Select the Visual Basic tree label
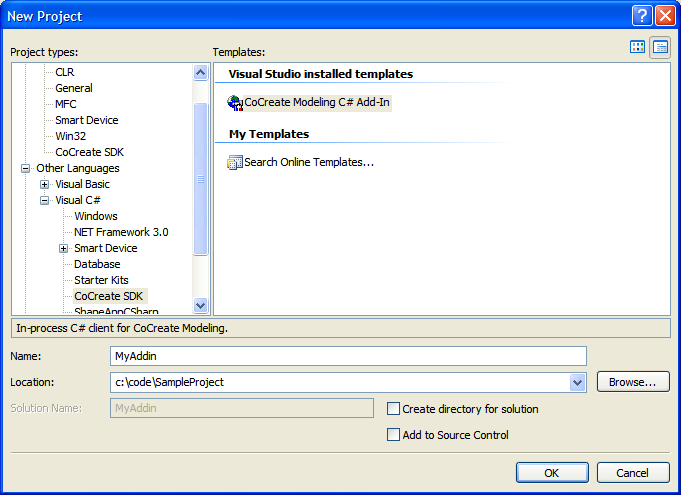The height and width of the screenshot is (495, 681). (x=83, y=185)
